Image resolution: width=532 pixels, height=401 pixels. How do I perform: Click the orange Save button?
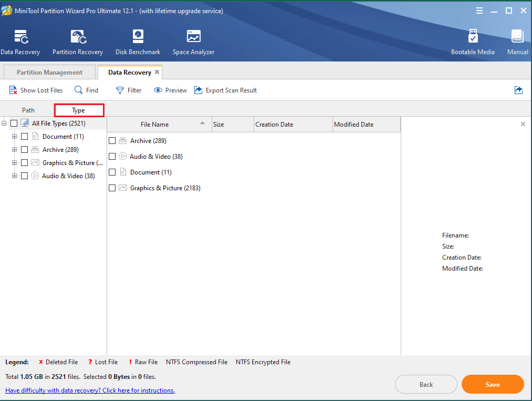(x=493, y=384)
